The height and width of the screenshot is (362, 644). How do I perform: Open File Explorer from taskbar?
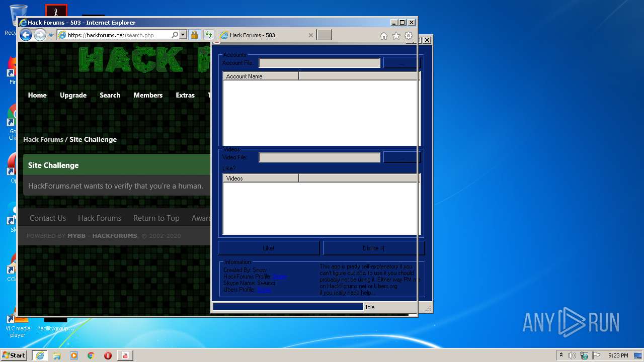[x=57, y=355]
